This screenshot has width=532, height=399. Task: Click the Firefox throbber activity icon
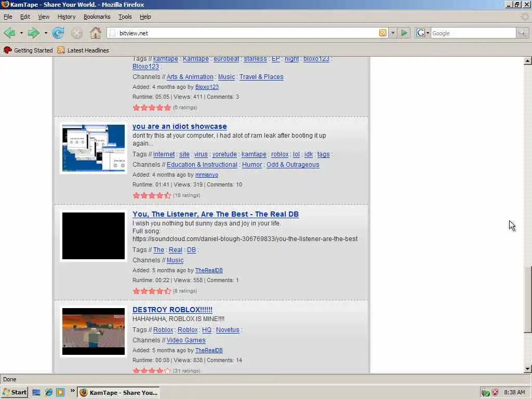525,17
